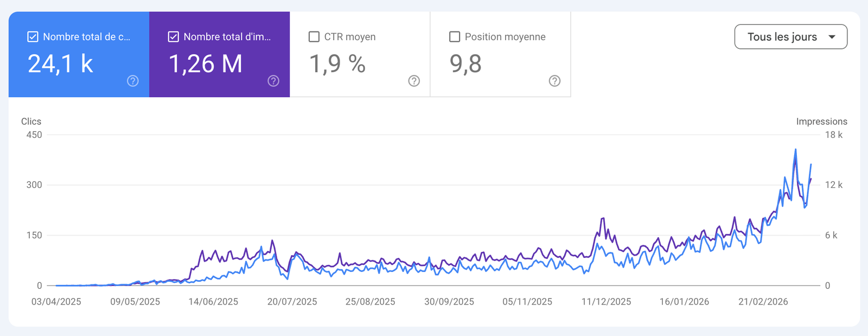868x336 pixels.
Task: Open help icon for Position moyenne
Action: pos(554,81)
